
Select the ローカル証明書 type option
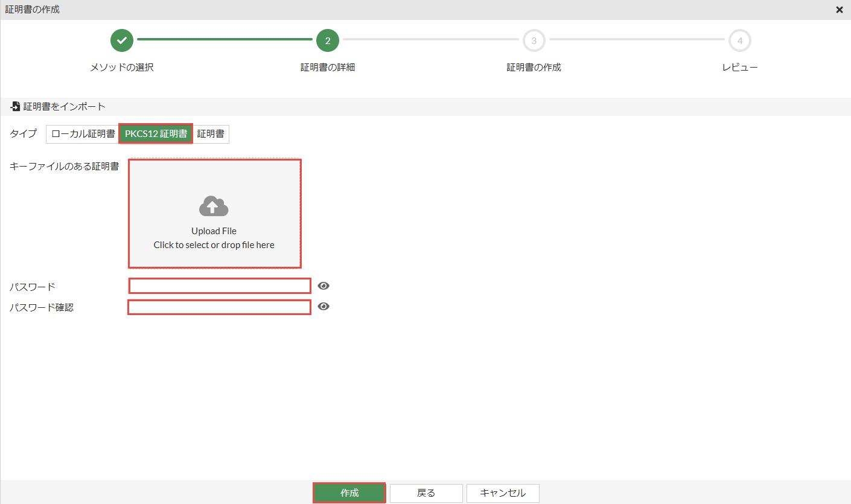click(x=83, y=134)
